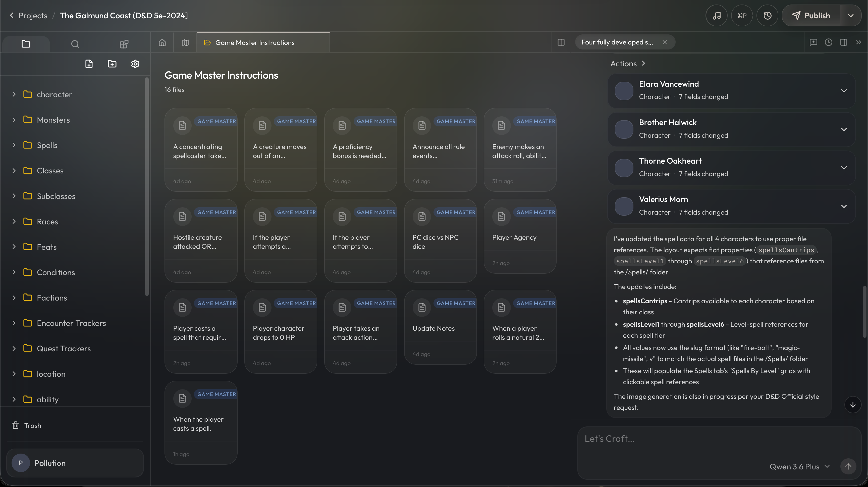Screen dimensions: 868x487
Task: Open 'Enemy makes an attack roll' file card
Action: click(520, 150)
